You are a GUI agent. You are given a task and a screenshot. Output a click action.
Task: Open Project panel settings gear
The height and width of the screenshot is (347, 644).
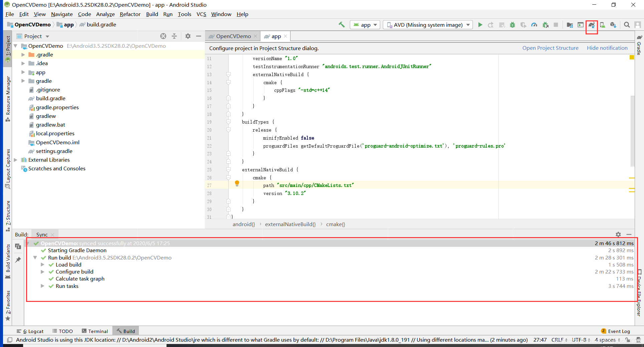coord(188,36)
